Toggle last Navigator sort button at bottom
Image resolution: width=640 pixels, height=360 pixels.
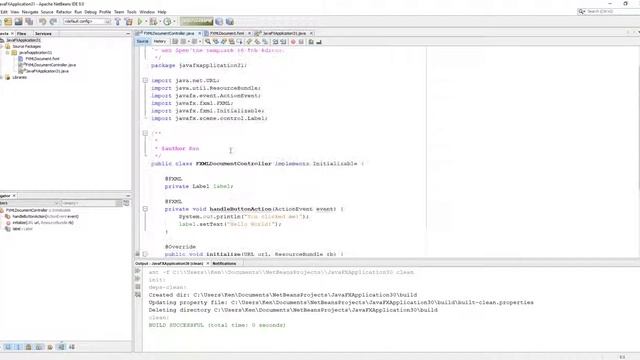click(72, 347)
